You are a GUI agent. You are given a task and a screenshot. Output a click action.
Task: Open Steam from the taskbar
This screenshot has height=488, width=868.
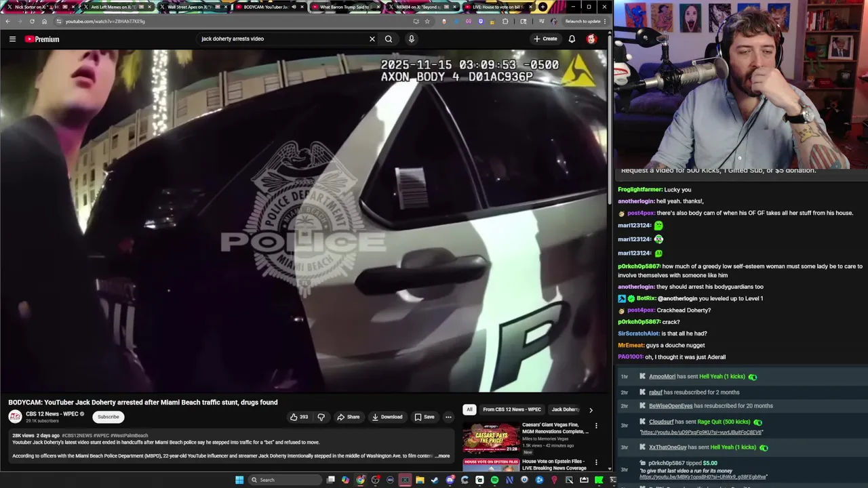point(435,480)
